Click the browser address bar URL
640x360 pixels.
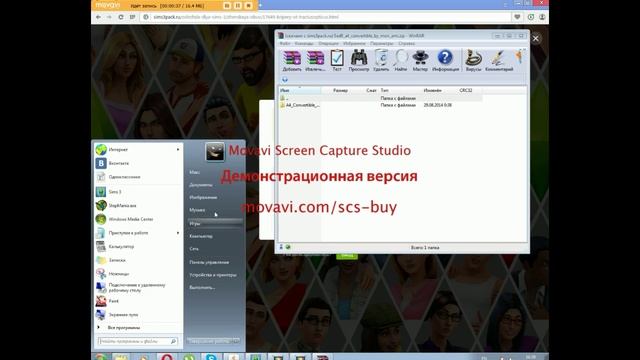point(246,17)
